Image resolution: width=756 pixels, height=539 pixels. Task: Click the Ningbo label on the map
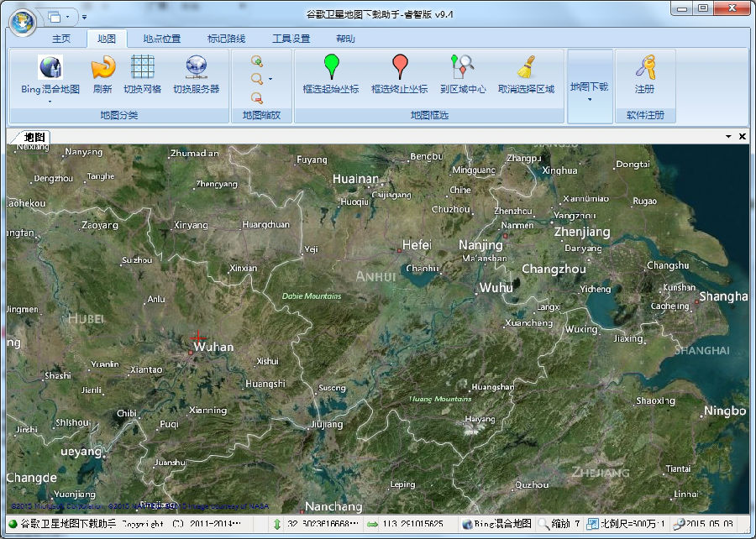point(725,411)
